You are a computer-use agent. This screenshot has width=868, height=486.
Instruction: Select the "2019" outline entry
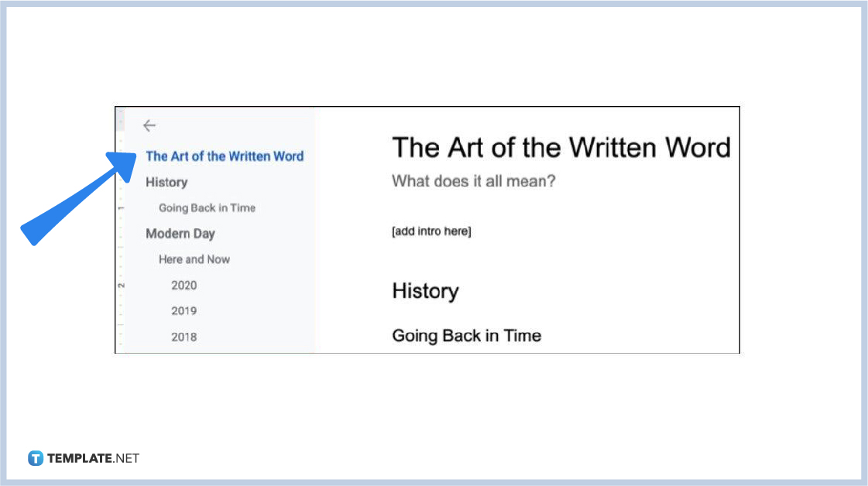(184, 310)
